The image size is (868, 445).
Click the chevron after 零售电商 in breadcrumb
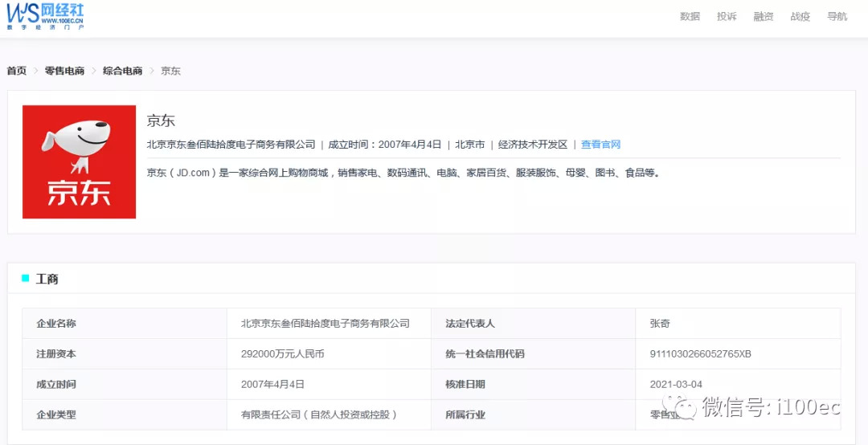(93, 71)
